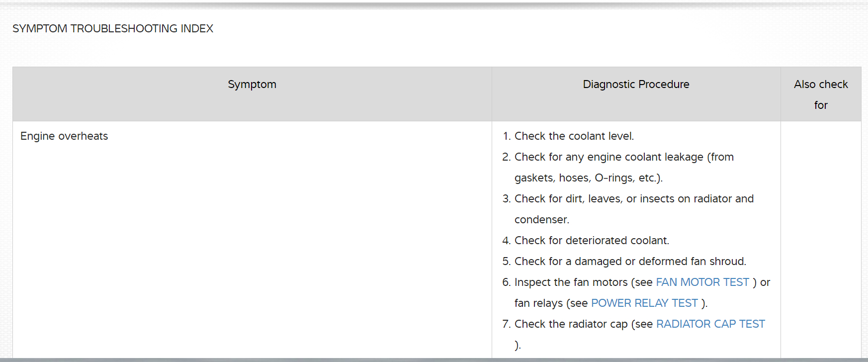Click 'Check the radiator cap' text in step 7

[x=571, y=324]
